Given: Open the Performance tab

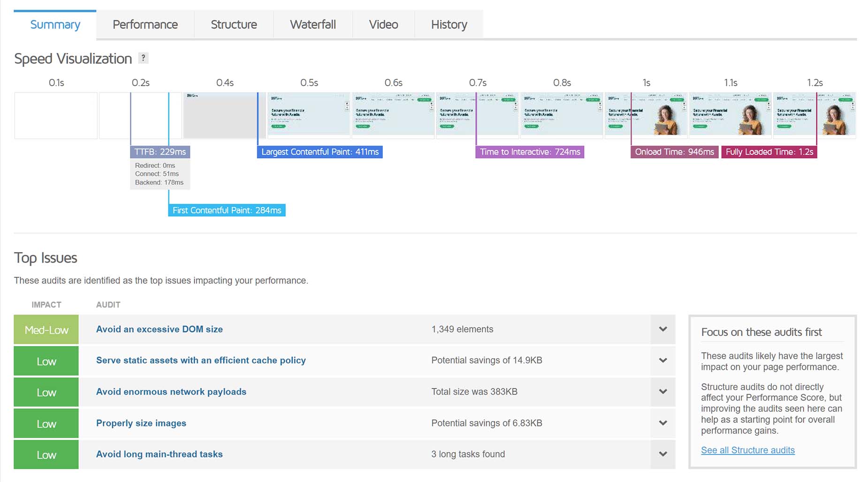Looking at the screenshot, I should [145, 24].
